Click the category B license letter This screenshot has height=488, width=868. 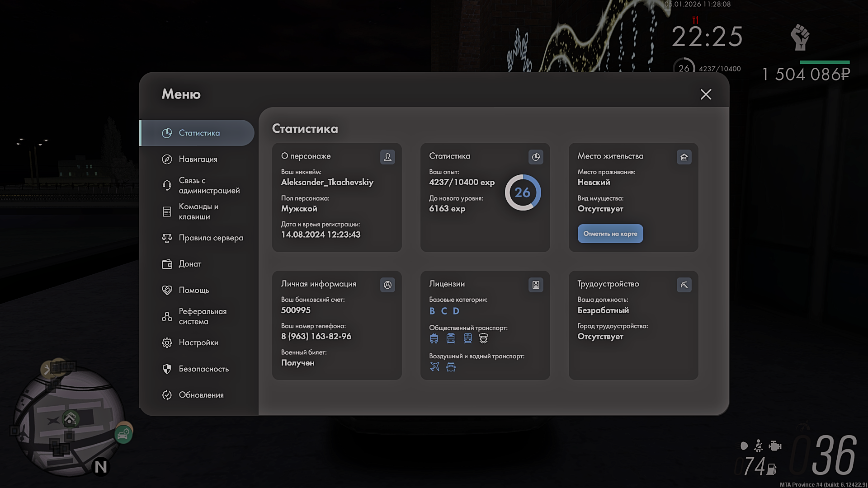coord(432,311)
